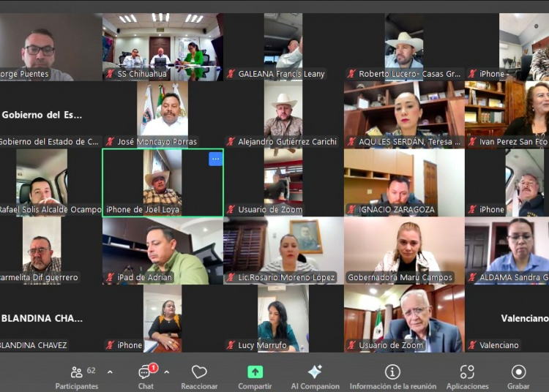Click the red chat notification badge
The image size is (549, 392).
153,368
